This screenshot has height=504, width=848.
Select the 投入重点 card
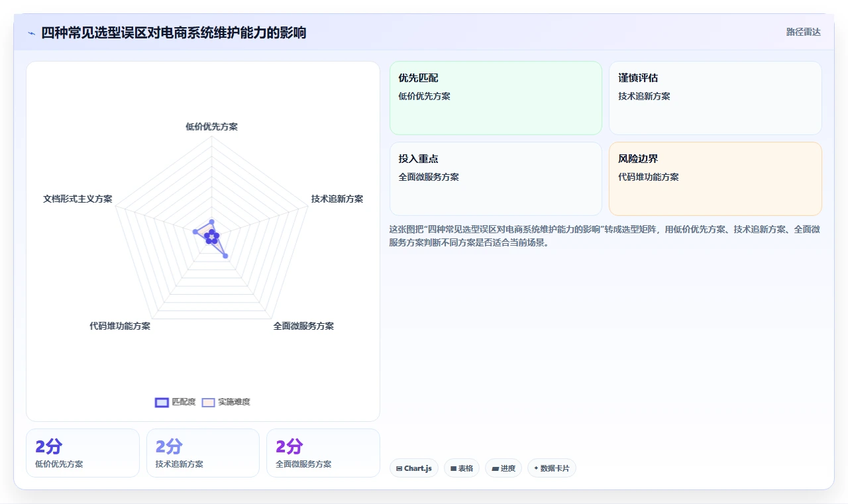[x=496, y=179]
